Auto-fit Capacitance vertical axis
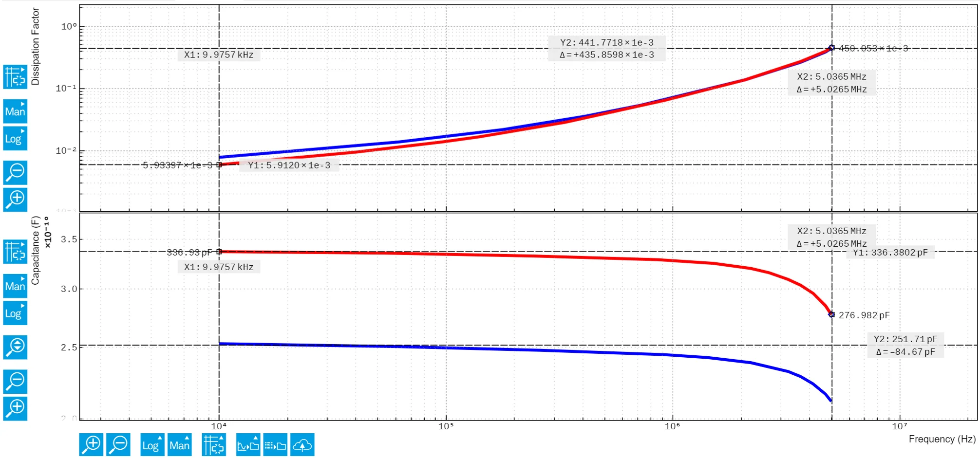The height and width of the screenshot is (458, 980). 15,347
